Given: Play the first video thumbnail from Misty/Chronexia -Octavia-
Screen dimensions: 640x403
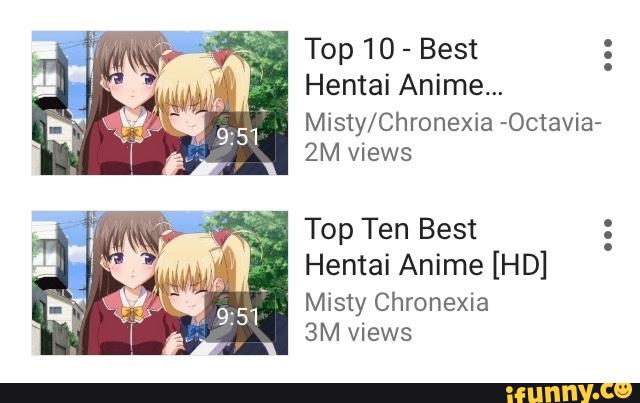Looking at the screenshot, I should (160, 103).
